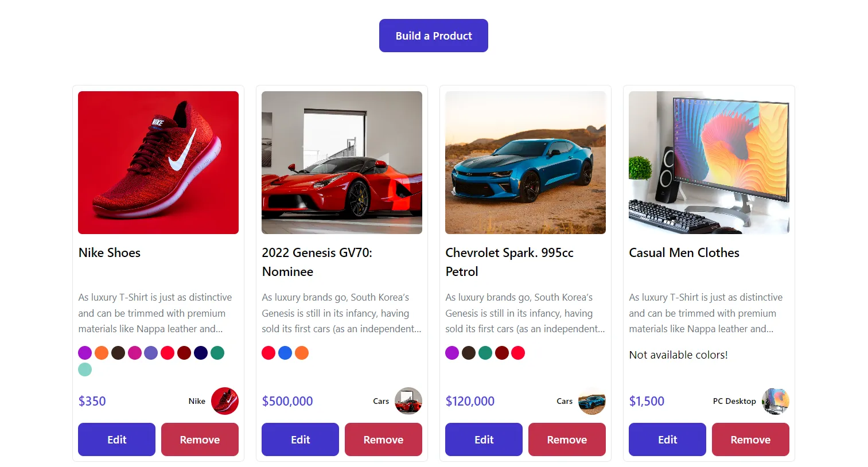Click the blue Camaro product photo
Screen dimensions: 868x467
click(x=525, y=162)
